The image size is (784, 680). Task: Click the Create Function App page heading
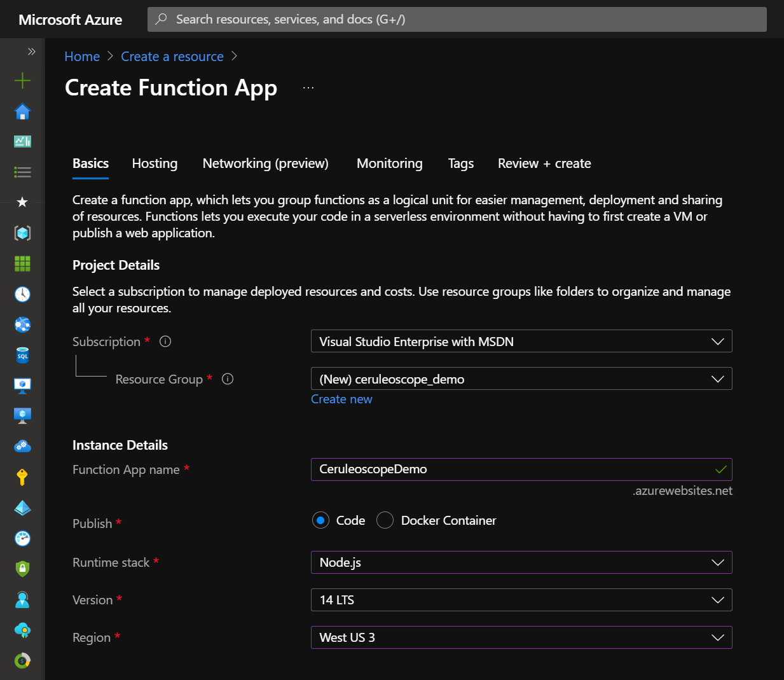pos(171,88)
